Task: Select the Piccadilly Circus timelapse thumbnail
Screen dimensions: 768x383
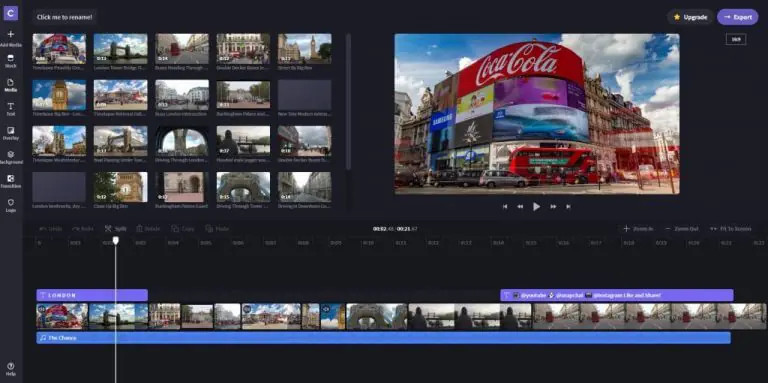Action: (x=59, y=49)
